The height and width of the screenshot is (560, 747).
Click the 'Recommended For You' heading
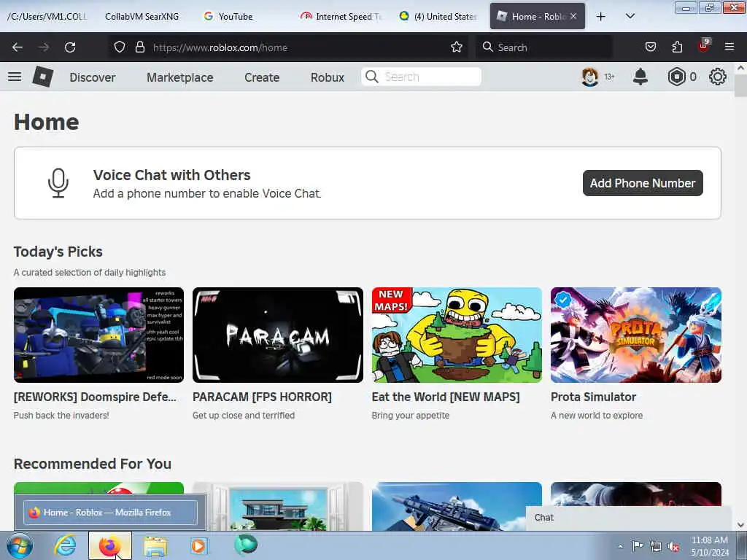coord(93,464)
